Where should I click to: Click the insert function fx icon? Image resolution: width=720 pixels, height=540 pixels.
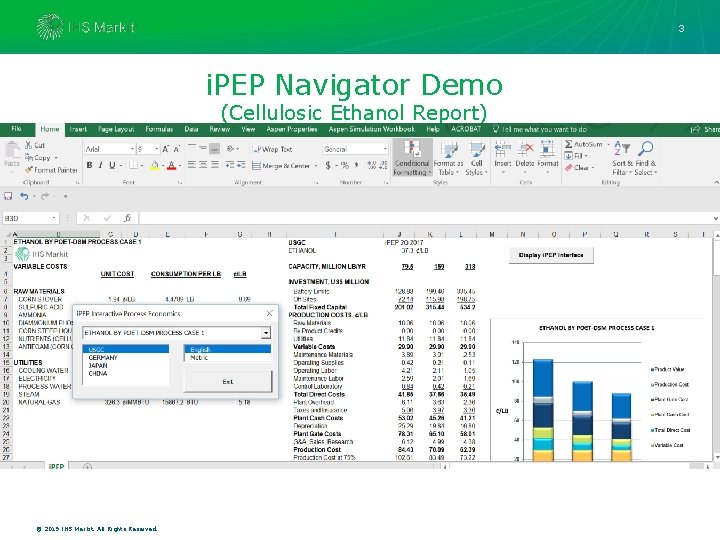128,218
